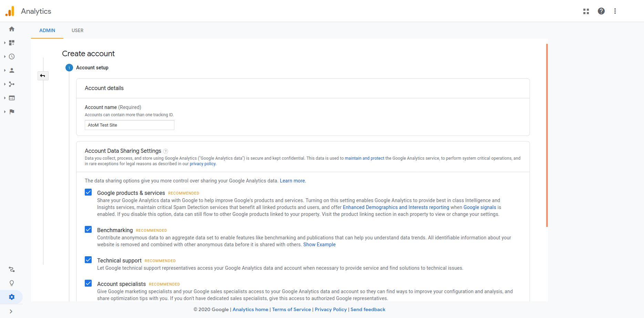Open the Admin gear icon
The width and height of the screenshot is (644, 318).
(12, 297)
